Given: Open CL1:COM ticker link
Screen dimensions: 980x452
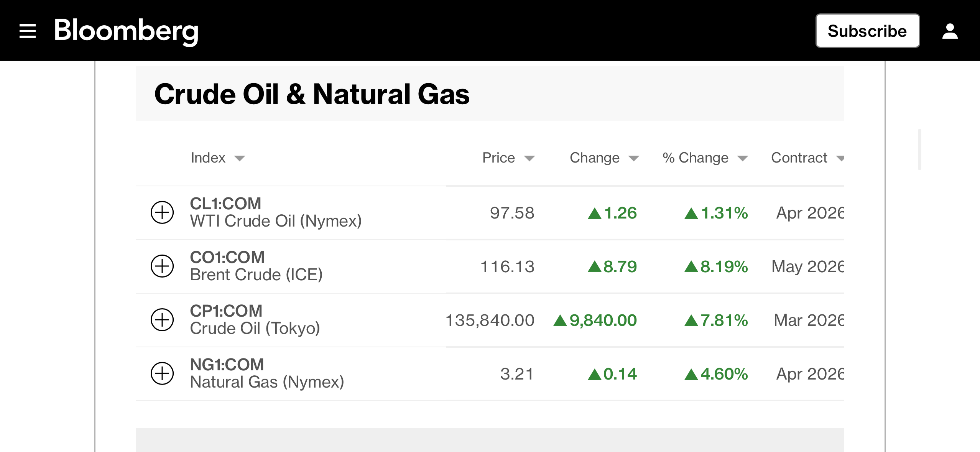Looking at the screenshot, I should (x=225, y=204).
